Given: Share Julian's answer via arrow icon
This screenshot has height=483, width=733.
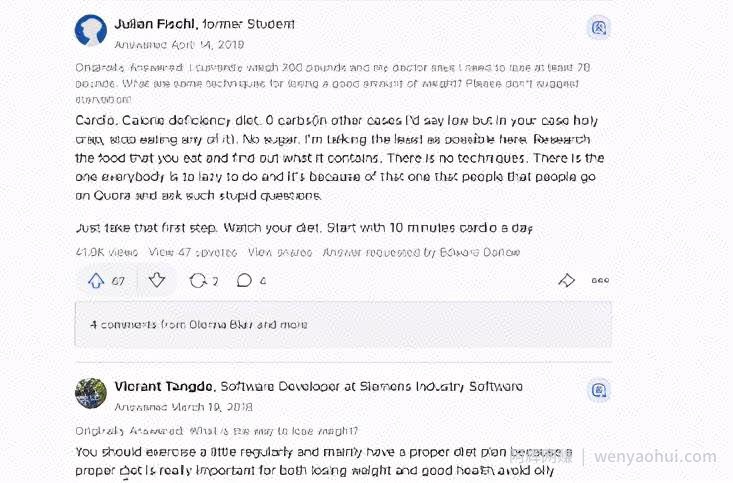Looking at the screenshot, I should point(567,281).
